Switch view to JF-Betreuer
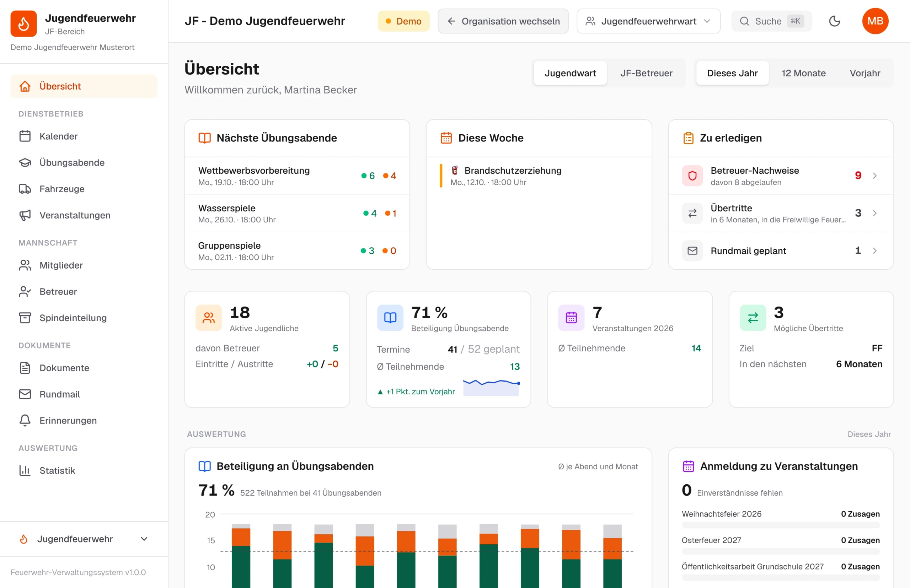Viewport: 910px width, 588px height. [x=646, y=73]
